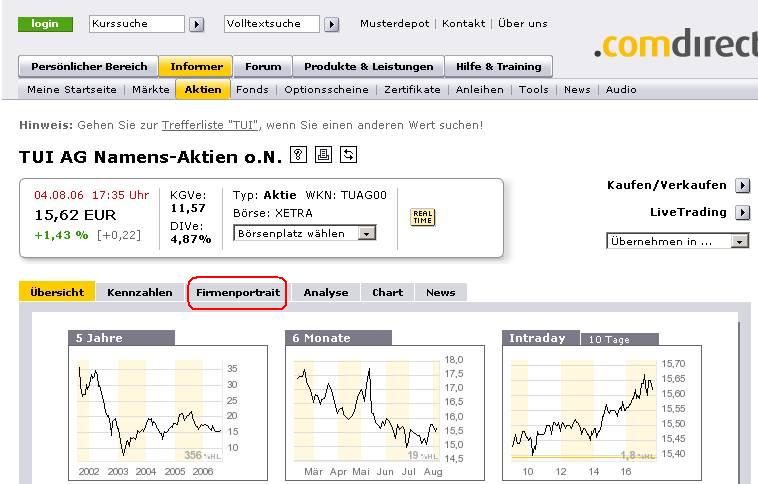The width and height of the screenshot is (758, 484).
Task: Select the Intraday chart tab
Action: [x=540, y=338]
